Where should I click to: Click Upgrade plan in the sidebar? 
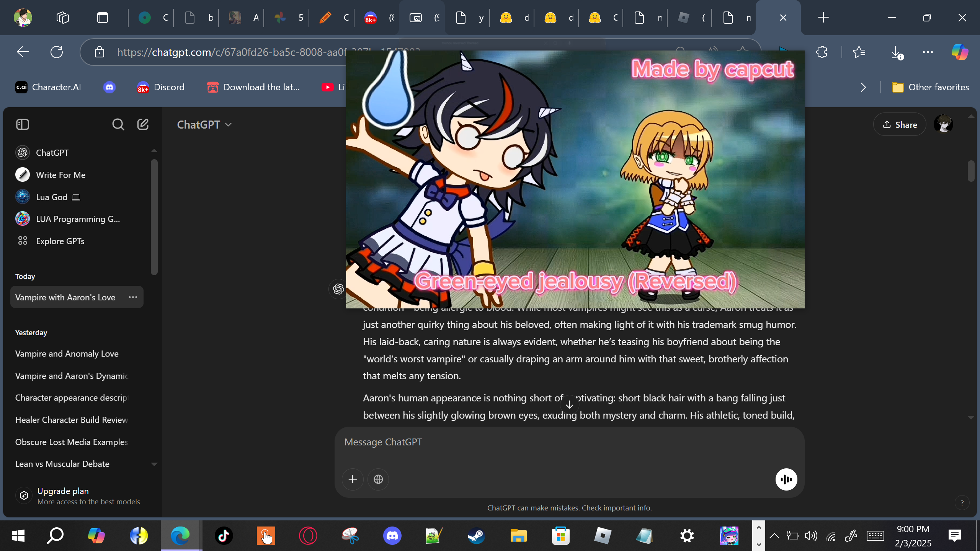78,496
